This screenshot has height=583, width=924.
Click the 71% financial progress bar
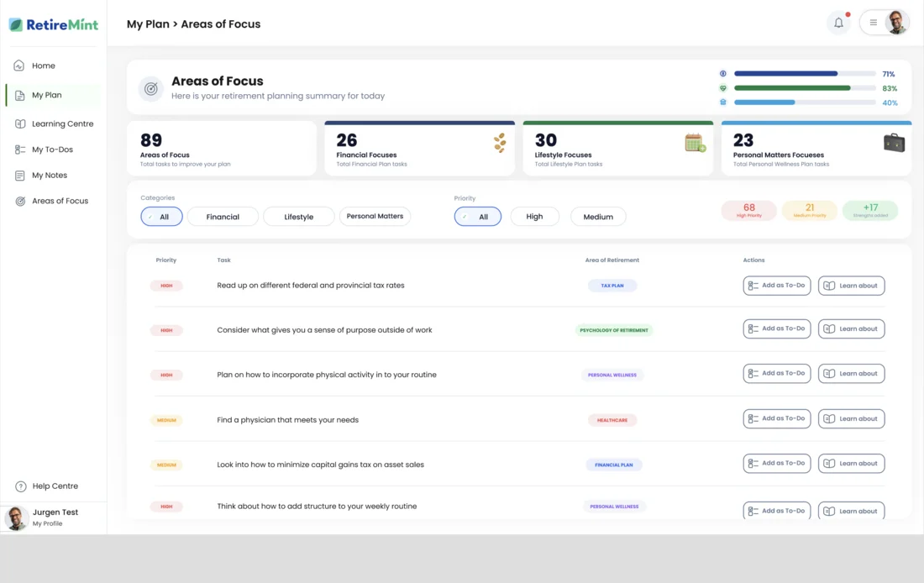tap(805, 74)
